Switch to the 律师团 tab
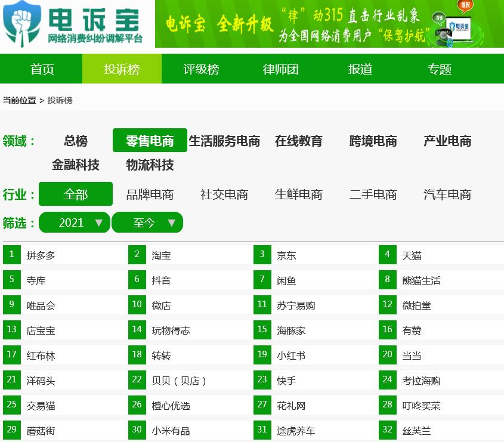The image size is (504, 442). click(280, 69)
